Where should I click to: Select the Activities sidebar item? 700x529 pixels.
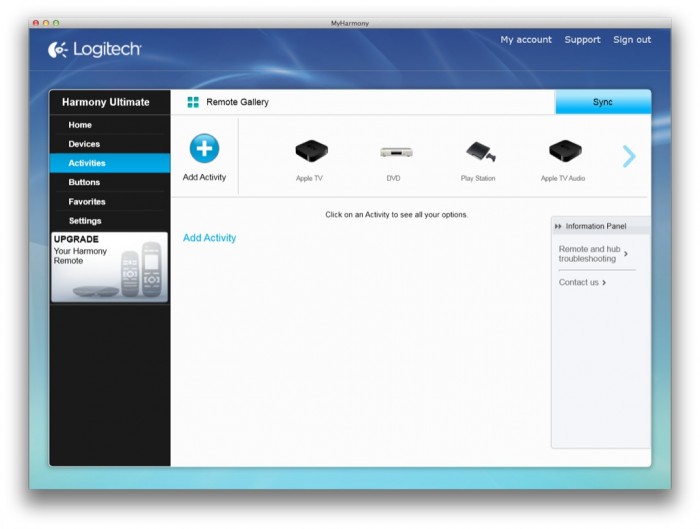point(110,163)
